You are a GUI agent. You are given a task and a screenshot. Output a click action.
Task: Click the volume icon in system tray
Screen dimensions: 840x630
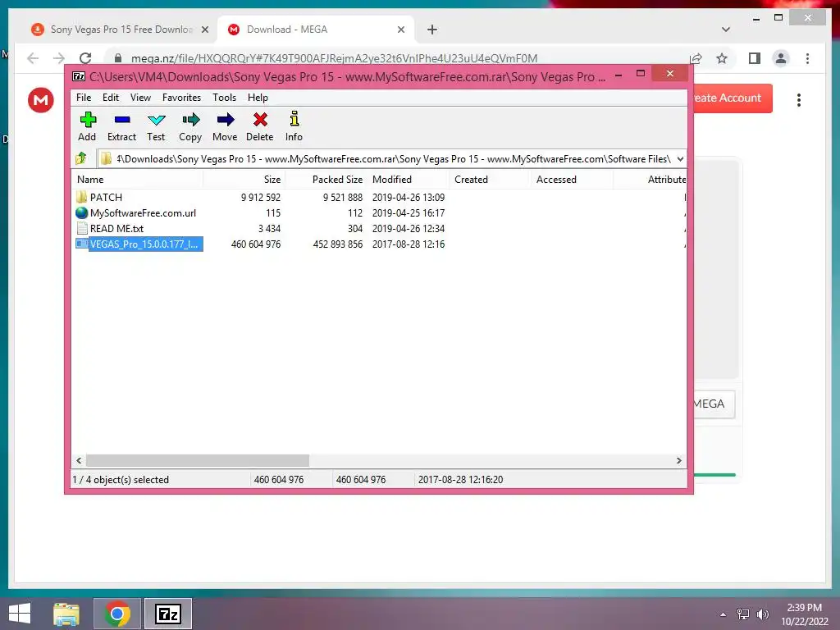(762, 614)
